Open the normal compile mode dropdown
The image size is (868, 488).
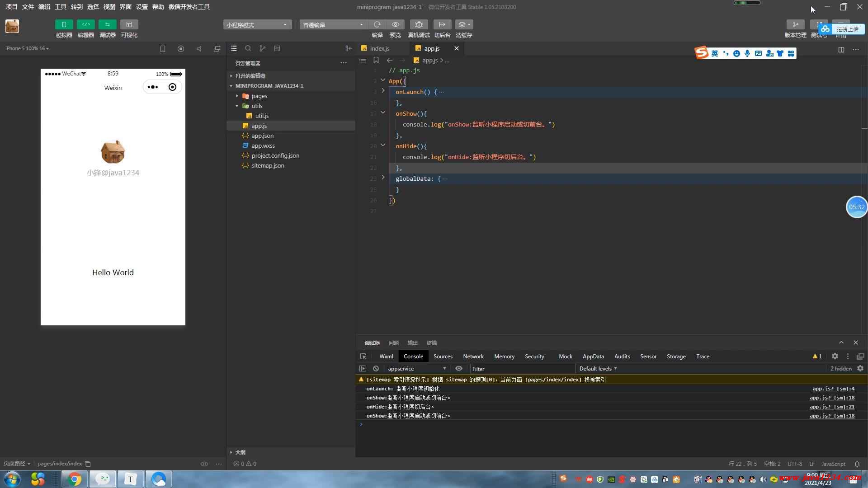(x=333, y=25)
